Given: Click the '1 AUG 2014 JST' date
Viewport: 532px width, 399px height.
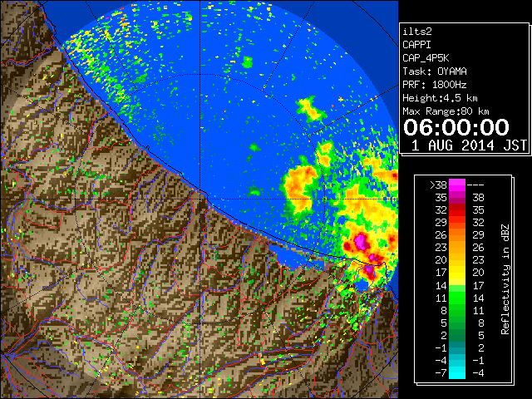Looking at the screenshot, I should click(x=469, y=145).
